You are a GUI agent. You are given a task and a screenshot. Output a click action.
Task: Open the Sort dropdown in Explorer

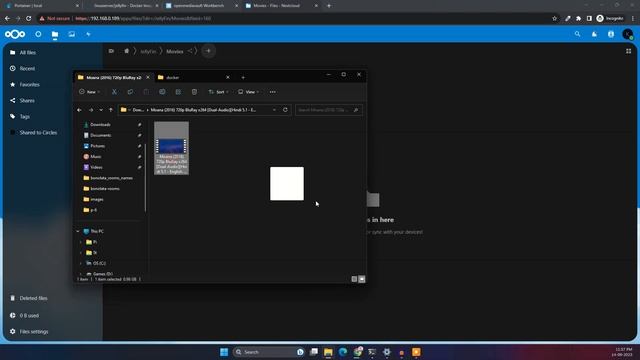[218, 92]
